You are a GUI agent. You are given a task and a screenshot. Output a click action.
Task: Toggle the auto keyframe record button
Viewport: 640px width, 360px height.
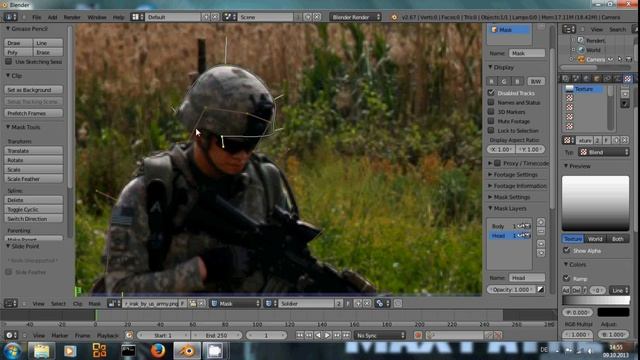point(418,335)
